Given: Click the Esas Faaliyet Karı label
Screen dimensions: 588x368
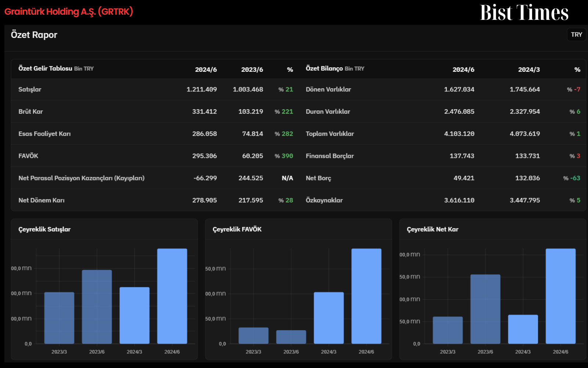Looking at the screenshot, I should coord(44,134).
